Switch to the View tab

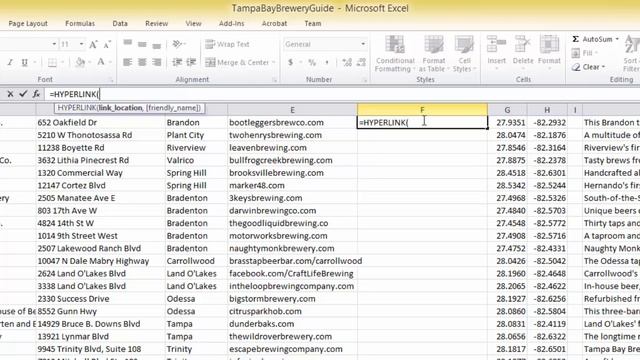tap(193, 24)
